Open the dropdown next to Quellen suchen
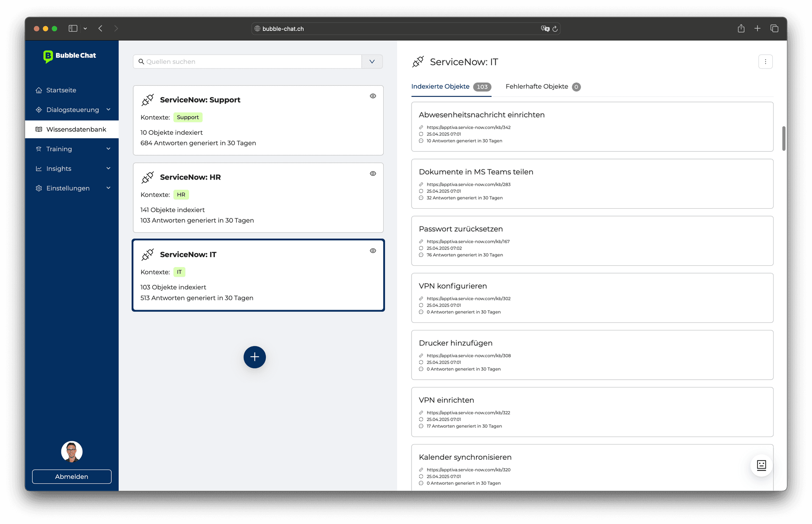 pyautogui.click(x=372, y=62)
